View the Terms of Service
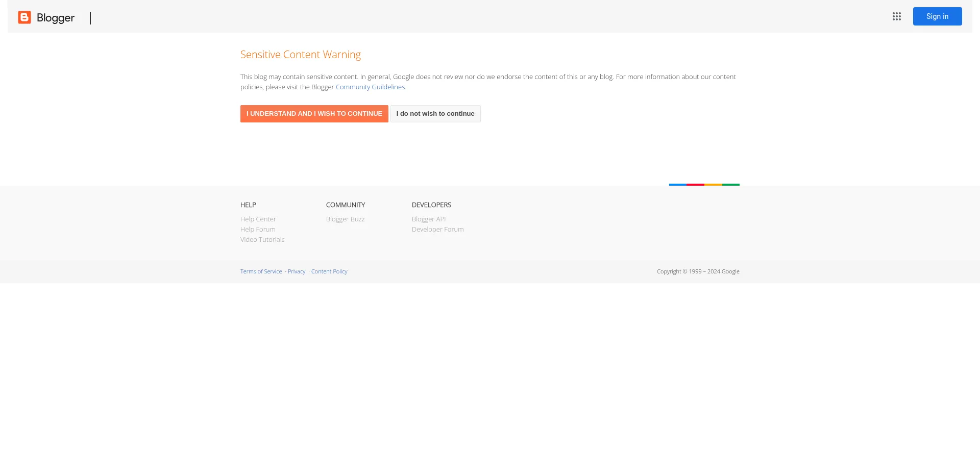 click(261, 272)
